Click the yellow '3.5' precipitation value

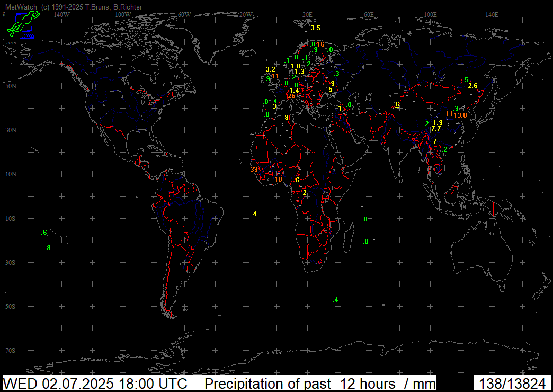coord(315,28)
